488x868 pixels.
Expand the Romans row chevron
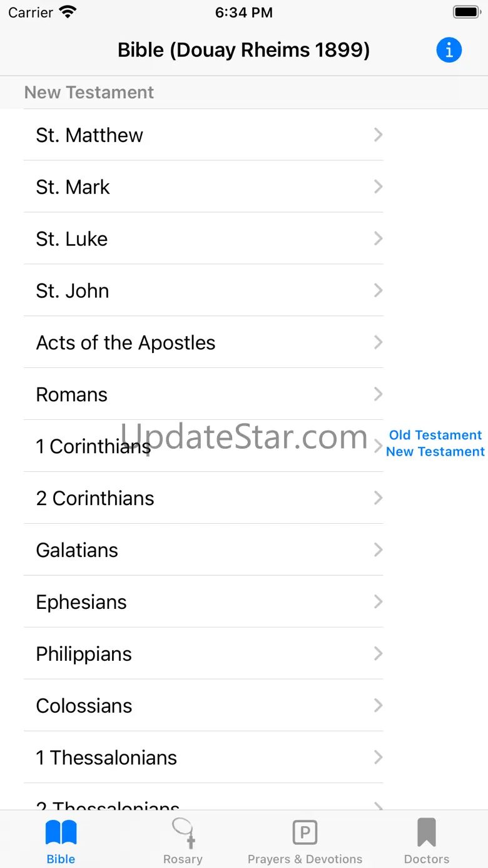(x=378, y=394)
